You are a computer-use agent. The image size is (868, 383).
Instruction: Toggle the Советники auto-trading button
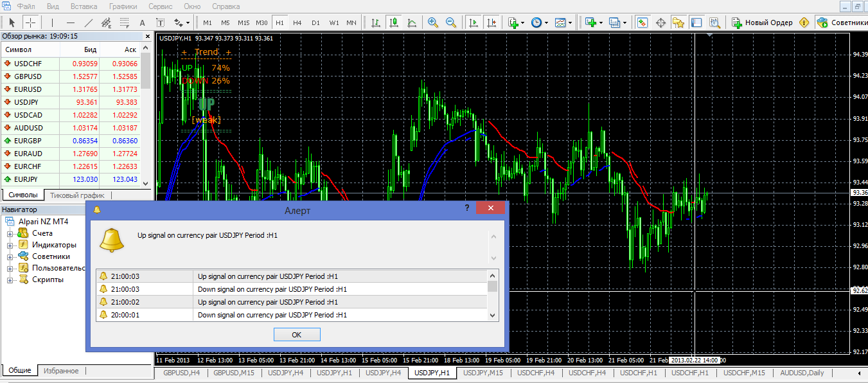pyautogui.click(x=841, y=22)
